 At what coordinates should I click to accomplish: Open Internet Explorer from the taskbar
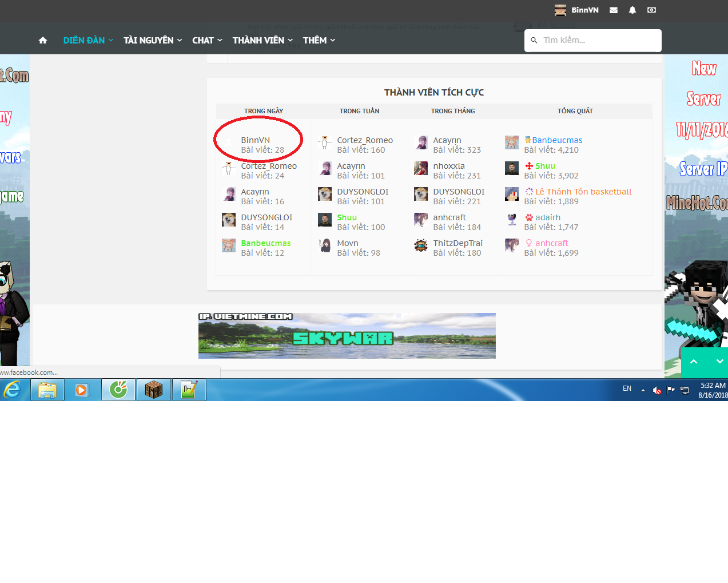pos(12,390)
